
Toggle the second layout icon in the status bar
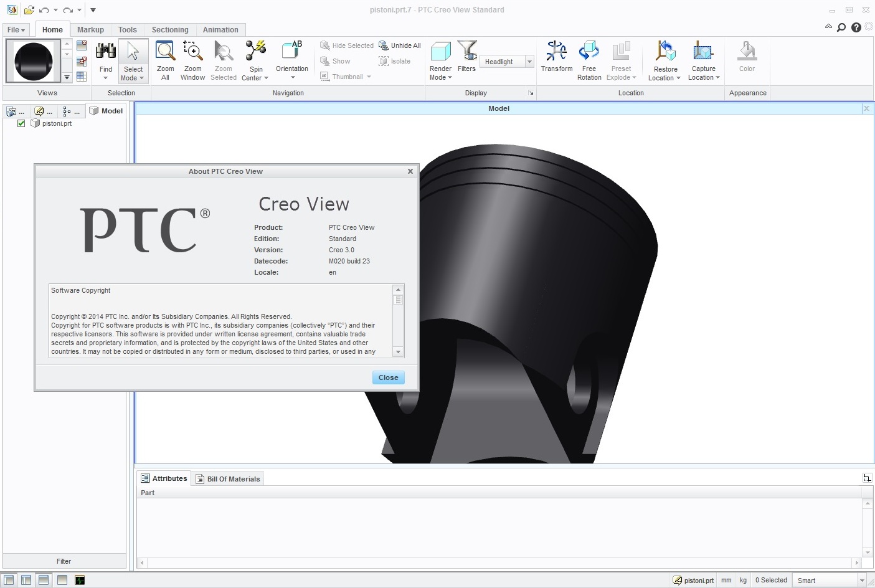26,580
